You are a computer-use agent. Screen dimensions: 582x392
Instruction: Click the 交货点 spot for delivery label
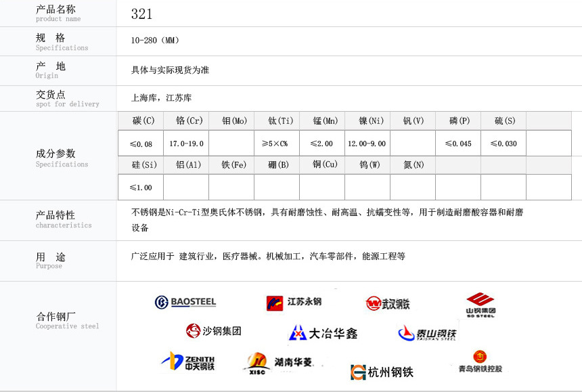coord(67,99)
